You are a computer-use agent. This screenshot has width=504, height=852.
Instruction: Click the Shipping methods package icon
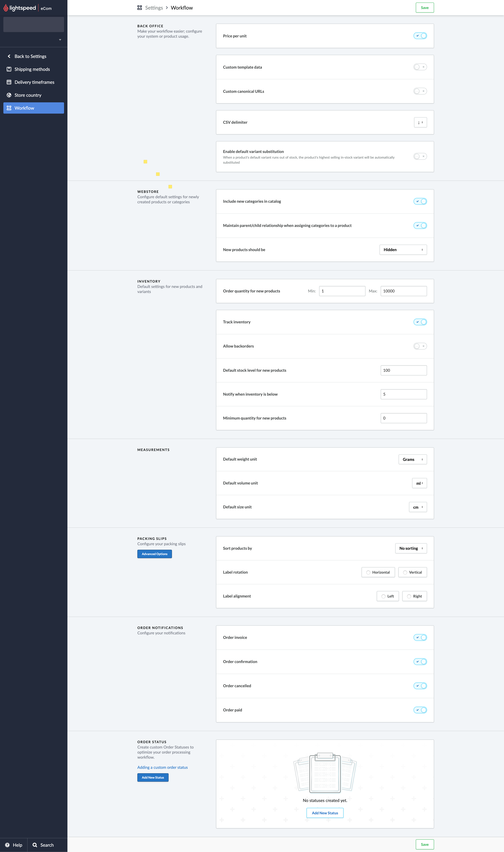pos(9,69)
